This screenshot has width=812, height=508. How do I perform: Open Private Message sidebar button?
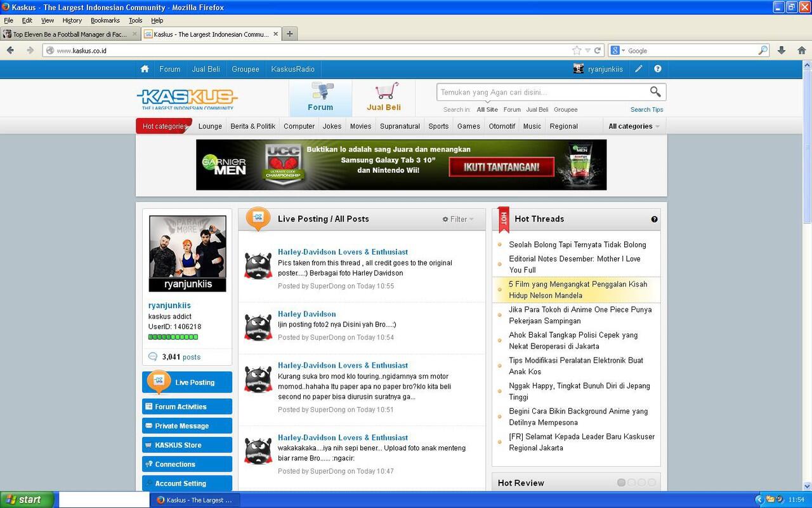[x=187, y=426]
